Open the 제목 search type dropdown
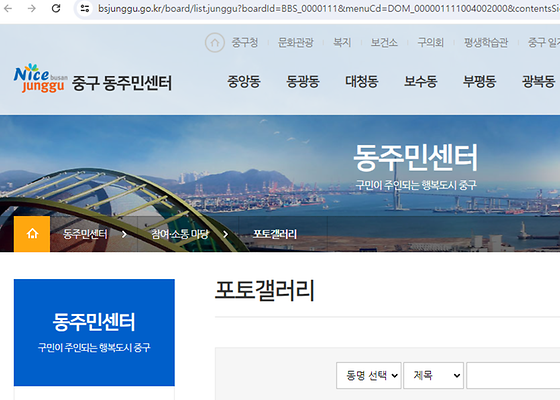The width and height of the screenshot is (560, 400). coord(434,375)
